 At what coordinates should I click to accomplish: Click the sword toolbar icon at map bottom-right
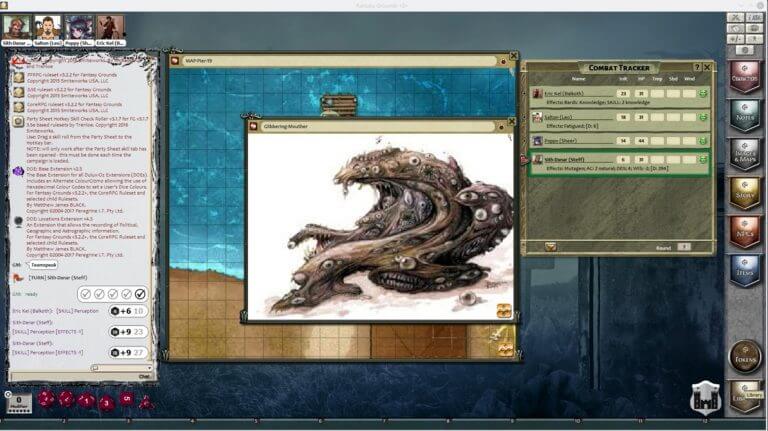point(497,335)
